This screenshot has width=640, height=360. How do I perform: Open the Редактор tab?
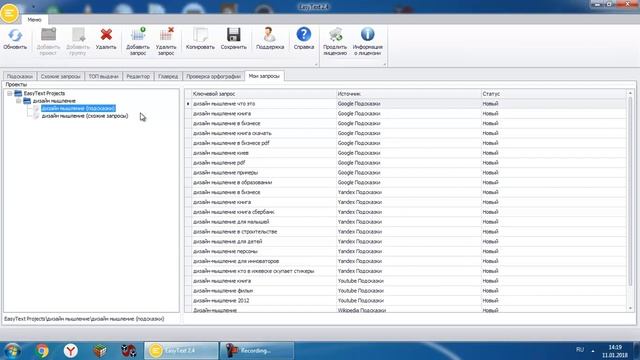point(138,76)
